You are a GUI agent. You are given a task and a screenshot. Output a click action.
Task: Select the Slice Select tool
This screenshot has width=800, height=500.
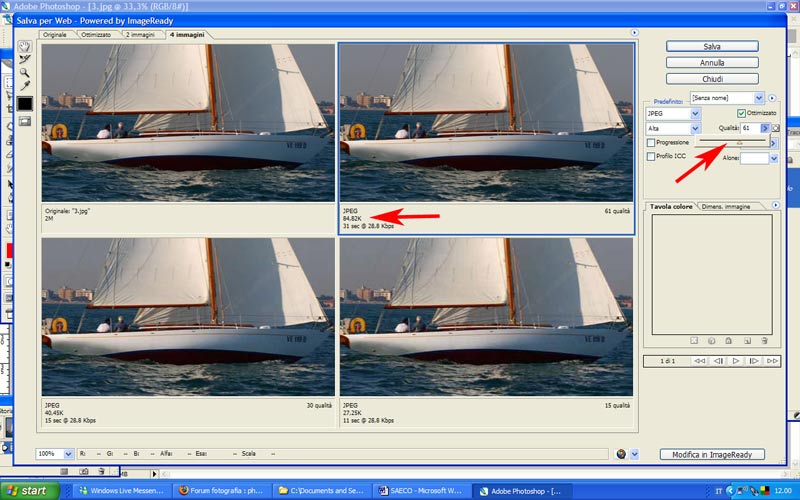[x=25, y=60]
